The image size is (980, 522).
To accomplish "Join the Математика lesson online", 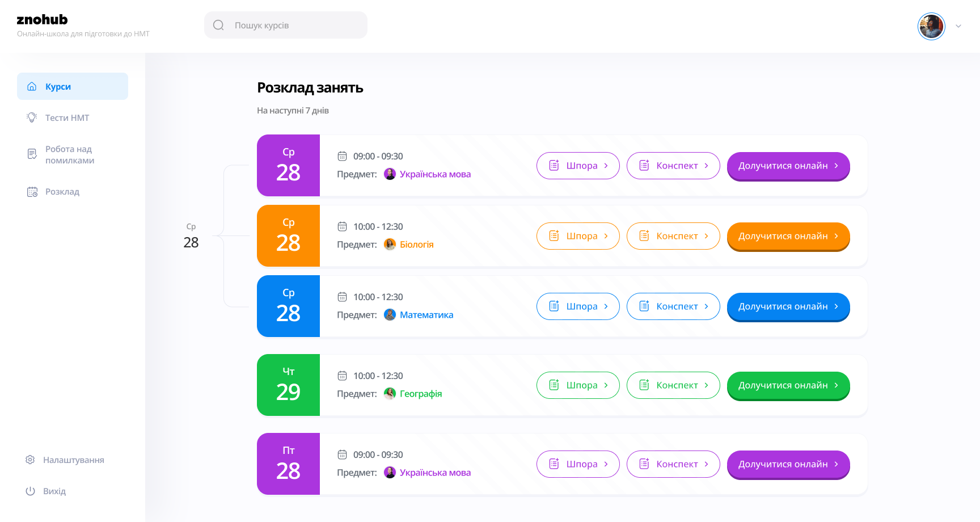I will (x=788, y=306).
